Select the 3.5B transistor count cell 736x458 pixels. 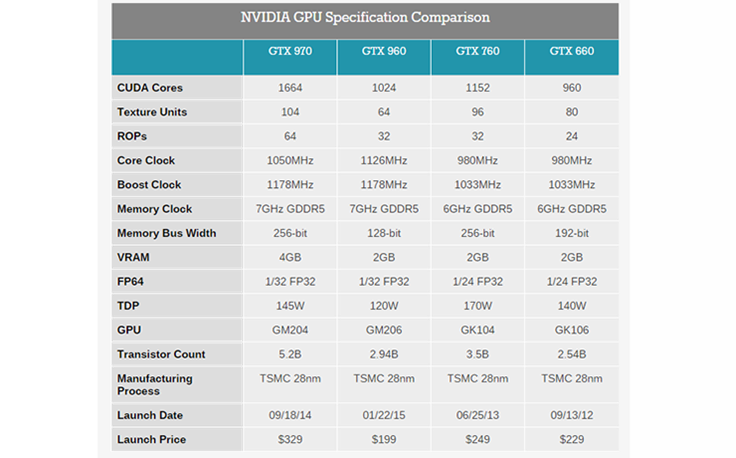pos(477,354)
